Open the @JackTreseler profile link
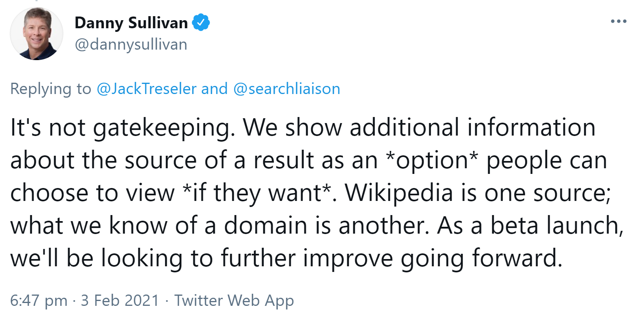This screenshot has width=644, height=324. pyautogui.click(x=145, y=89)
